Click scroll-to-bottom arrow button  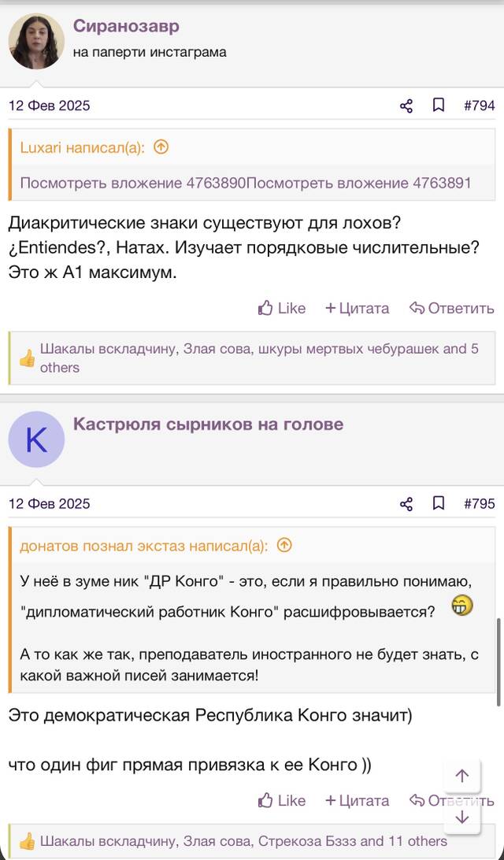[461, 817]
